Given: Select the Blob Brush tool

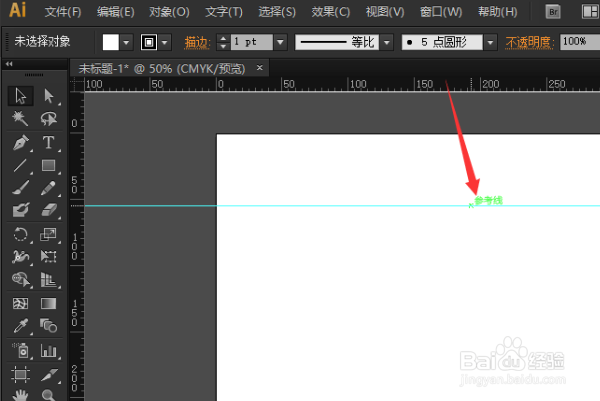Looking at the screenshot, I should (20, 210).
